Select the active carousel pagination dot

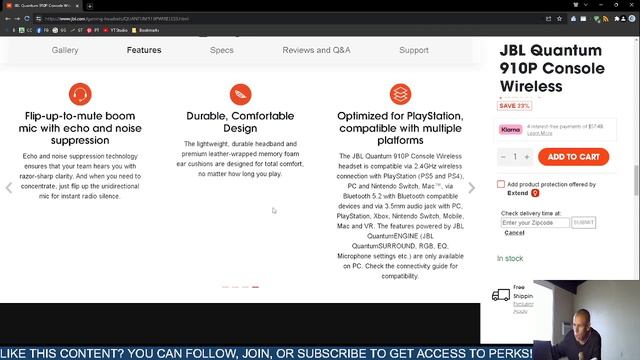click(x=256, y=287)
